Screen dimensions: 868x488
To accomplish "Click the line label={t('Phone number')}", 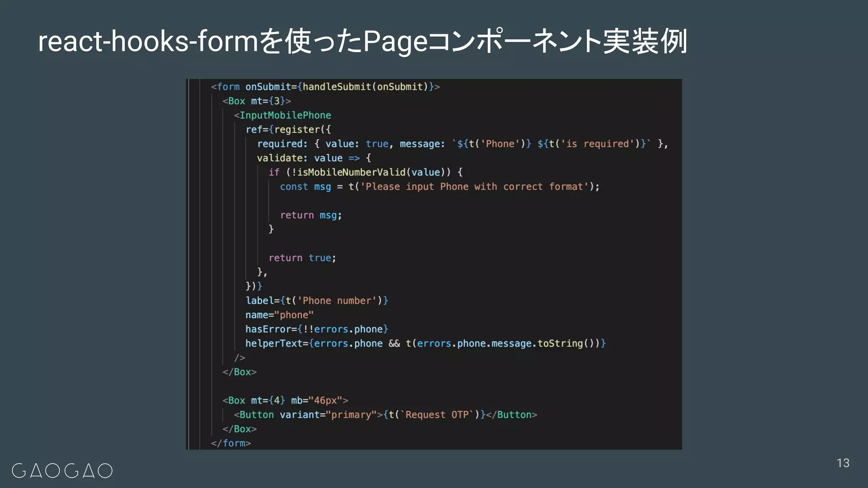I will [317, 301].
